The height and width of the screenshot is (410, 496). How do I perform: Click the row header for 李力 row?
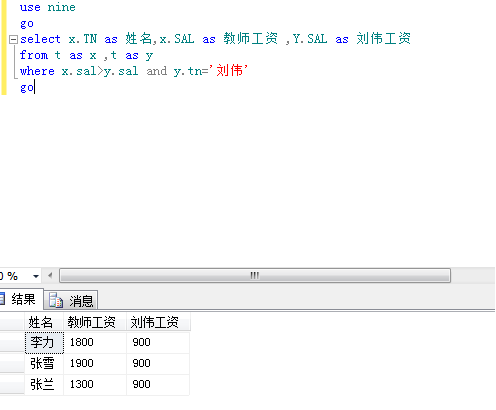pyautogui.click(x=12, y=343)
